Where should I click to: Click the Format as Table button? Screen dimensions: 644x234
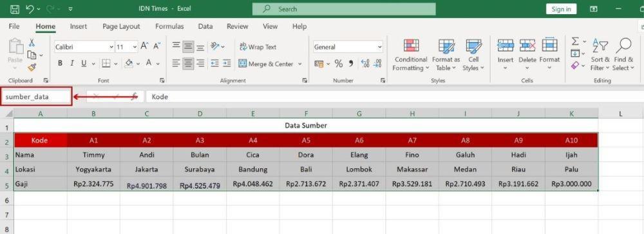(x=446, y=55)
